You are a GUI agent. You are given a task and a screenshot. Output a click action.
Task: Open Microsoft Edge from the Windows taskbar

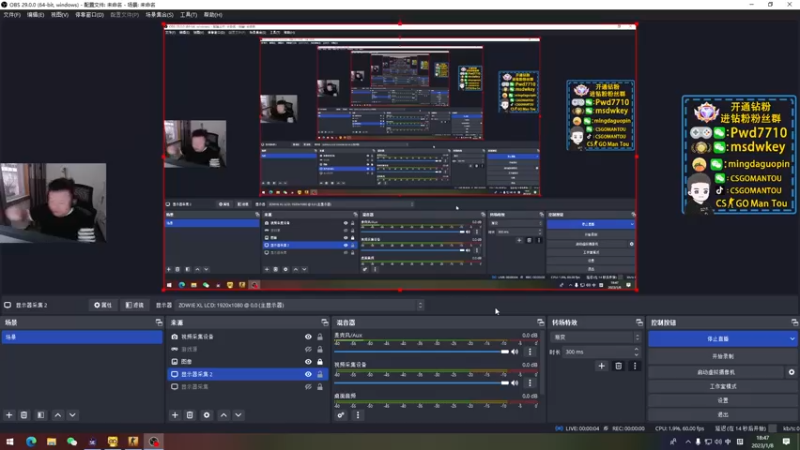click(x=31, y=441)
